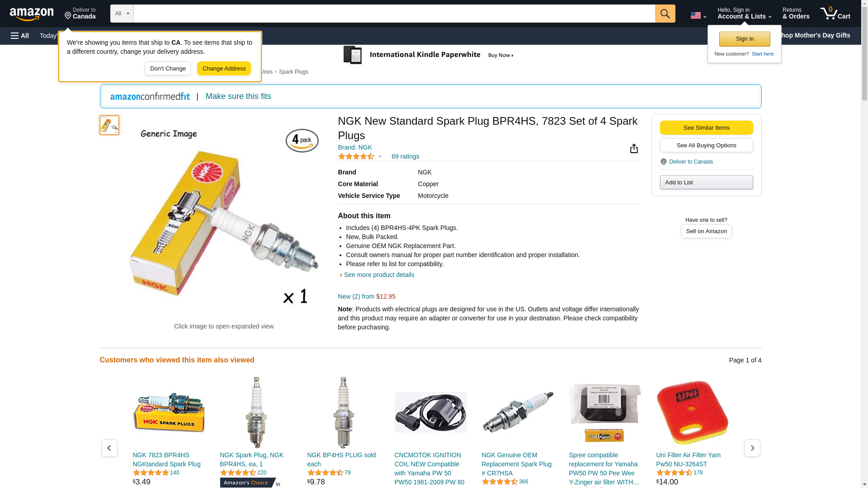
Task: Open Shop Mother's Day Gifts link
Action: click(x=818, y=35)
